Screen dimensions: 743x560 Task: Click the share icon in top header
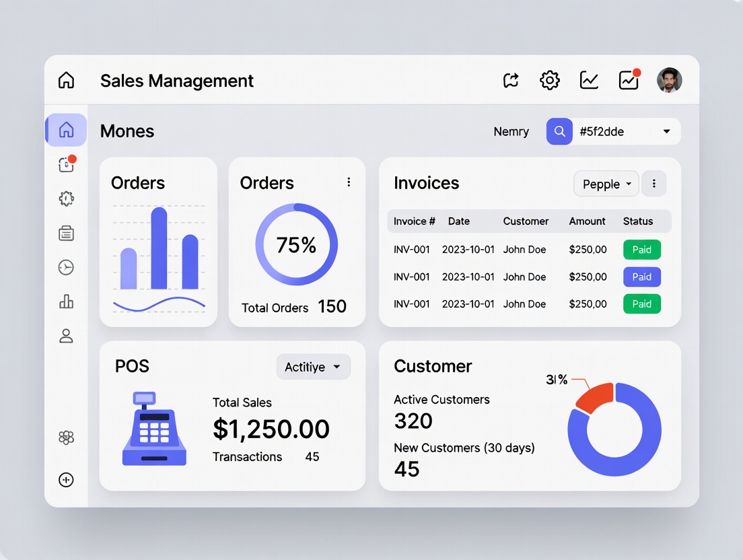(511, 81)
